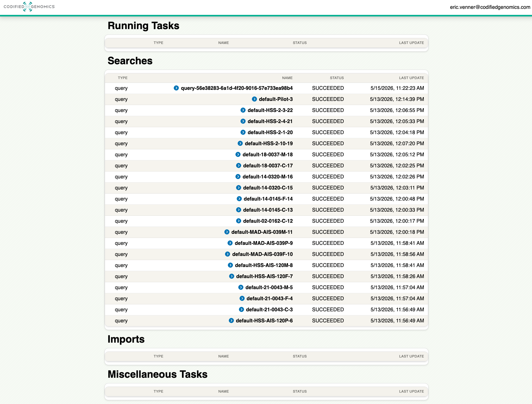532x404 pixels.
Task: Open the query-56e38283-6a1d-4f20-9016-57e733ea98b4 search
Action: coord(237,88)
